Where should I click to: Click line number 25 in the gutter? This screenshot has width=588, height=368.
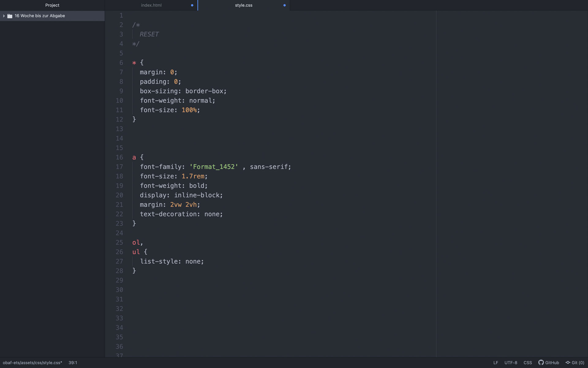pyautogui.click(x=119, y=243)
